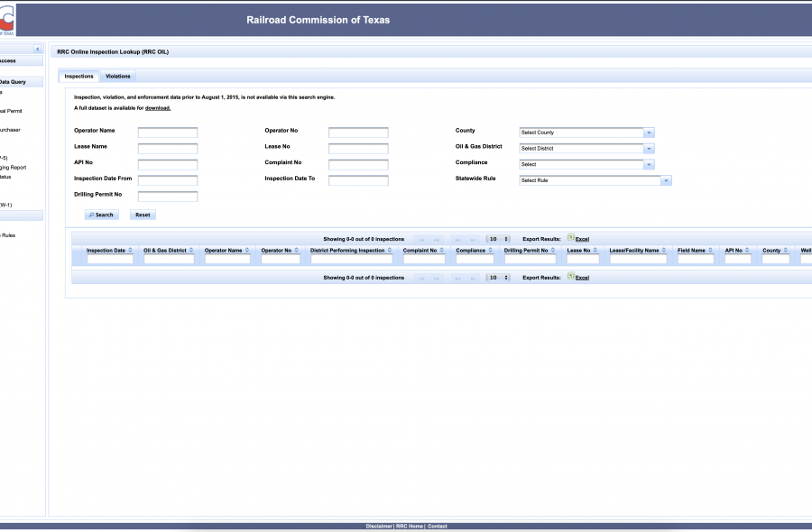This screenshot has width=812, height=532.
Task: Change rows-per-page selector above table
Action: 498,239
